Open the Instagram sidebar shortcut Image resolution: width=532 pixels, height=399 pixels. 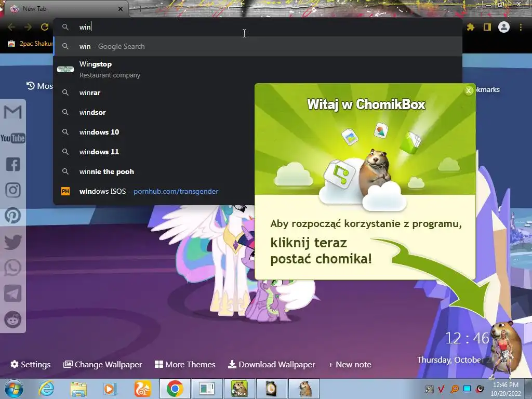(x=13, y=190)
